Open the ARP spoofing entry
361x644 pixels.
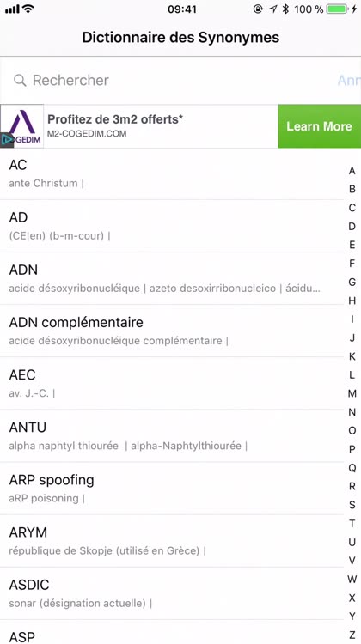[x=172, y=489]
